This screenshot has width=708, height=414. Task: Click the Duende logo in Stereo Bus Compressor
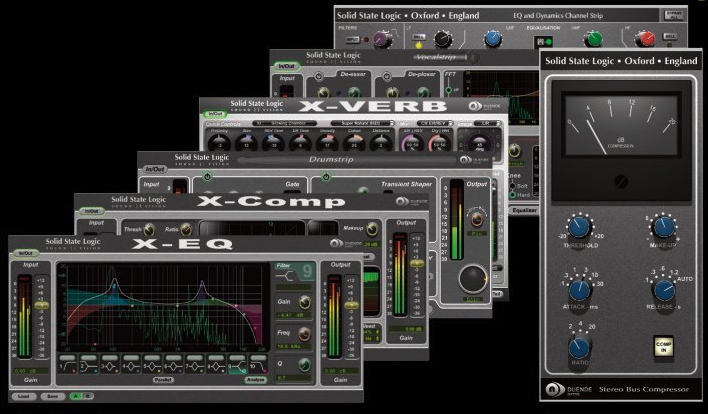click(555, 389)
